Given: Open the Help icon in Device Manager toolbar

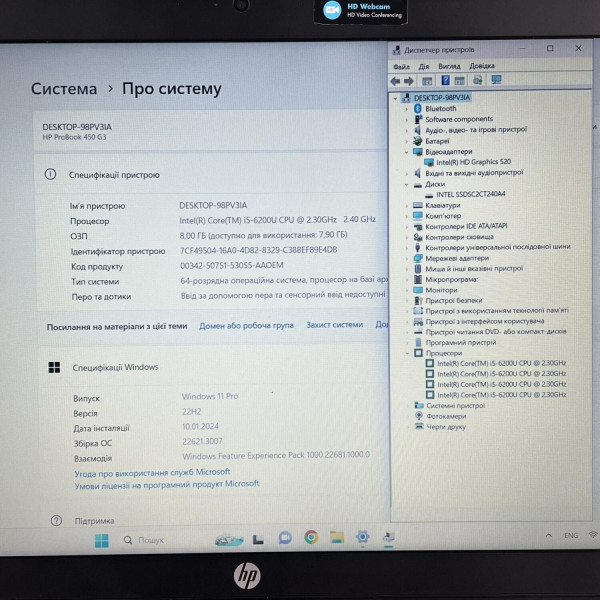Looking at the screenshot, I should (x=445, y=80).
